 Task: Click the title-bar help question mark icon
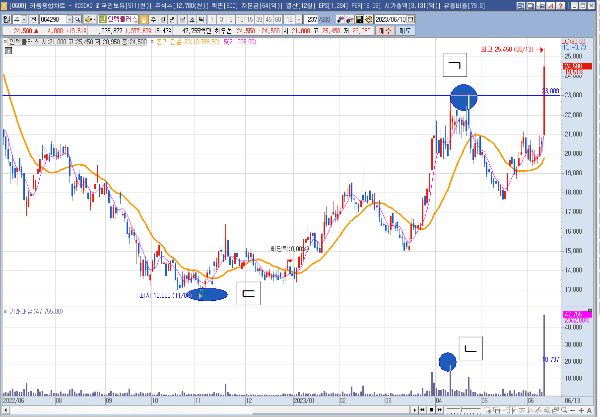click(x=560, y=6)
